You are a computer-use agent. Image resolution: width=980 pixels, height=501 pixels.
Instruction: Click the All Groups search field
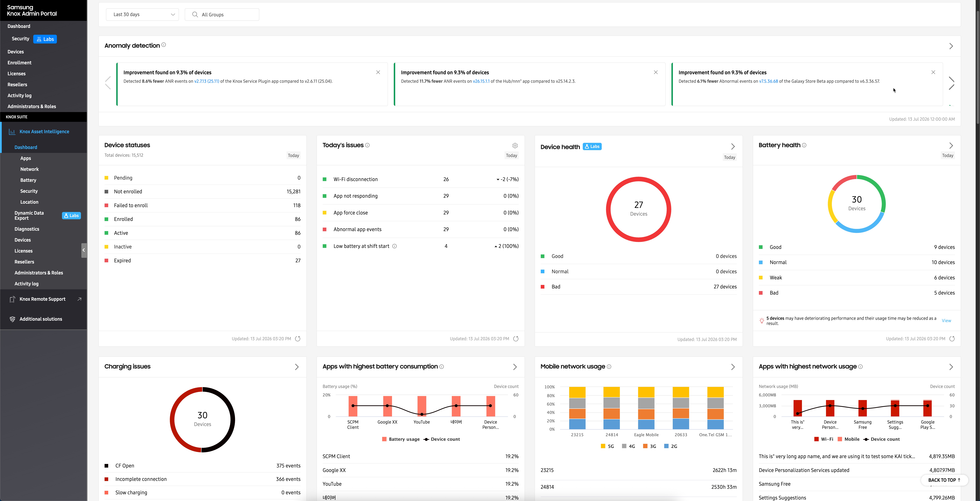222,14
